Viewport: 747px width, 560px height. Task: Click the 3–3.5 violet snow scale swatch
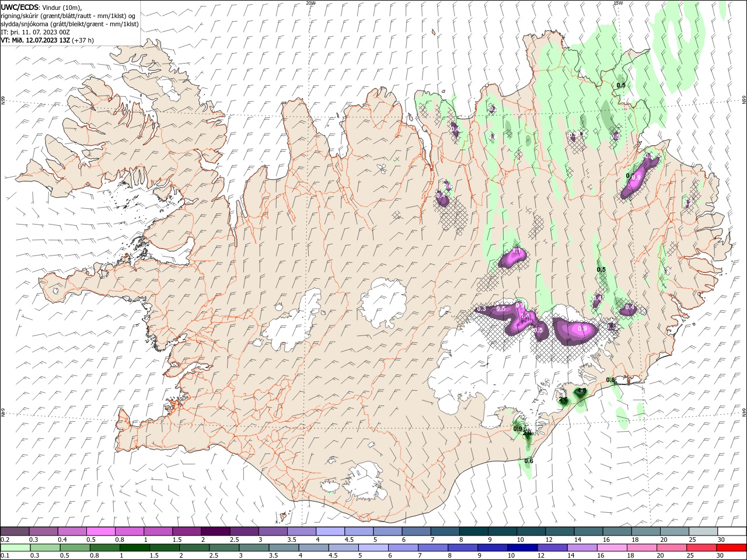click(273, 531)
